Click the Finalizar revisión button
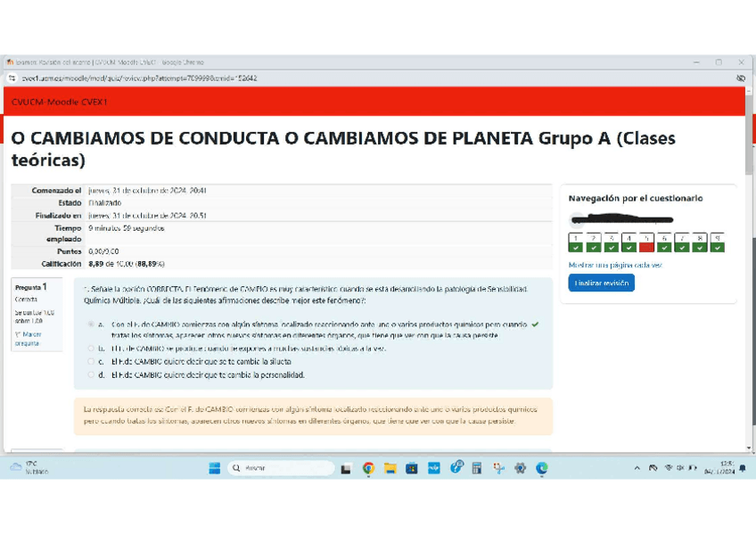The image size is (756, 534). 601,283
